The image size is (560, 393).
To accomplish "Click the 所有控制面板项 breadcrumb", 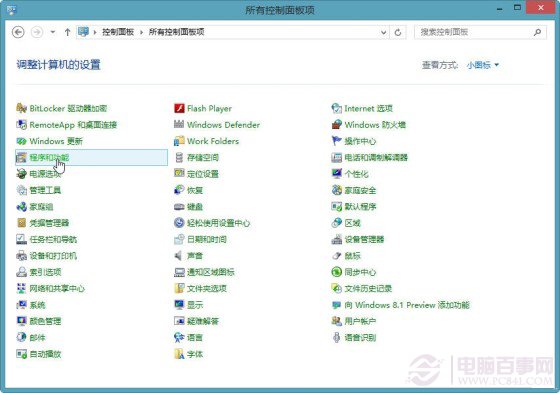I will (176, 32).
